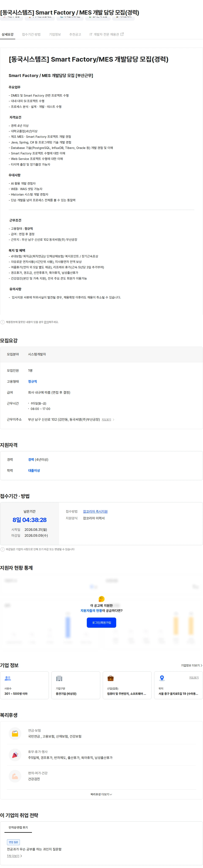
Task: Expand 복리후생 더보기
Action: (x=101, y=794)
